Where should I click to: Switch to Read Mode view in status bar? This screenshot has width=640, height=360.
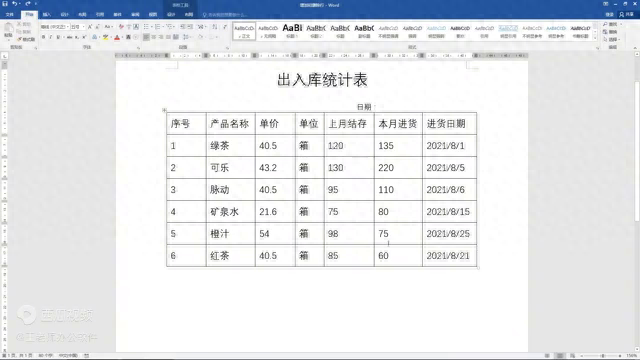pos(547,356)
